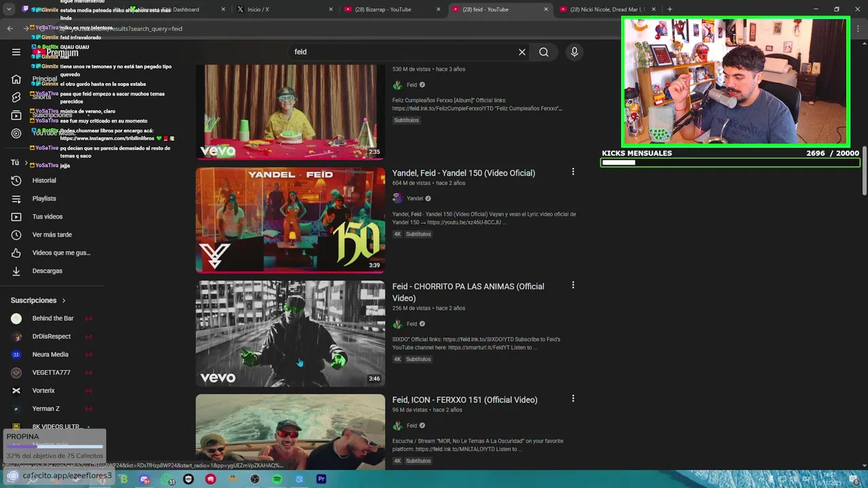868x488 pixels.
Task: Open Adobe Premiere Pro from the taskbar
Action: tap(321, 479)
